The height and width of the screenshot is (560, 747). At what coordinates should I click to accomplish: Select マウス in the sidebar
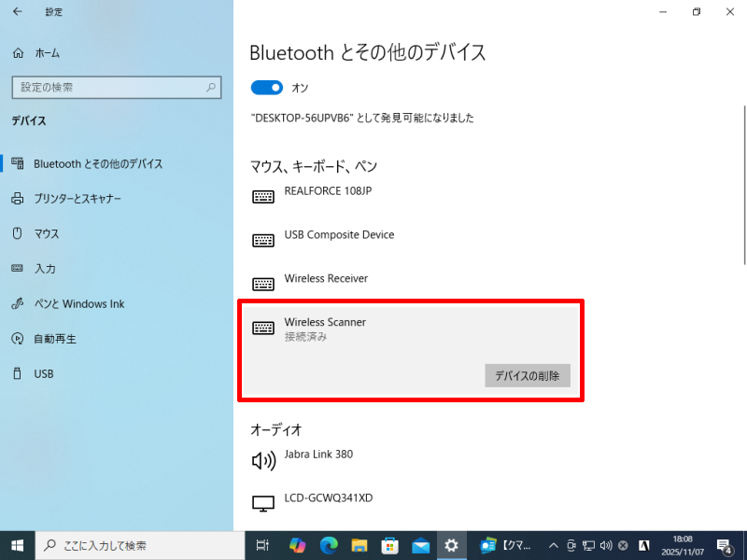(x=47, y=234)
